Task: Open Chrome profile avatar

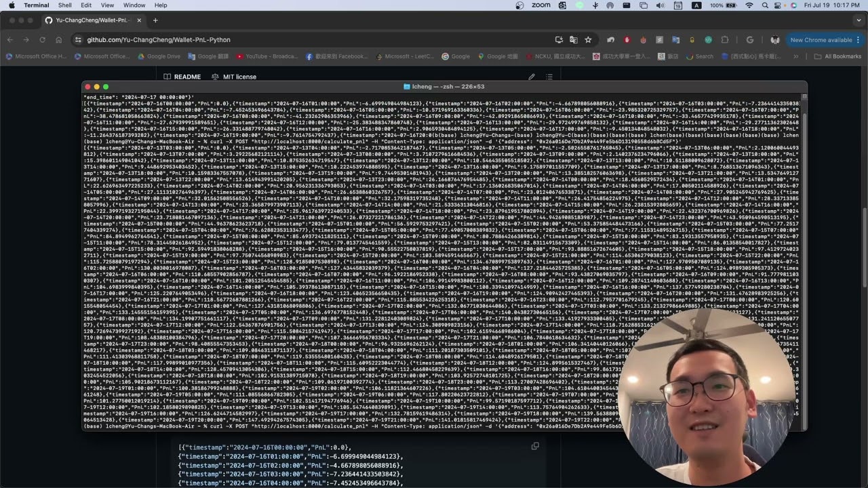Action: point(775,40)
